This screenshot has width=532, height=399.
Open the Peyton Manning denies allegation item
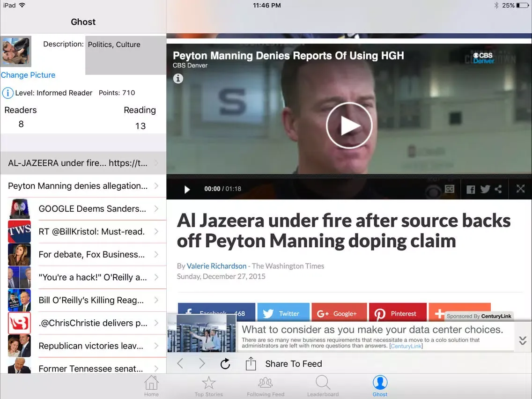[83, 185]
